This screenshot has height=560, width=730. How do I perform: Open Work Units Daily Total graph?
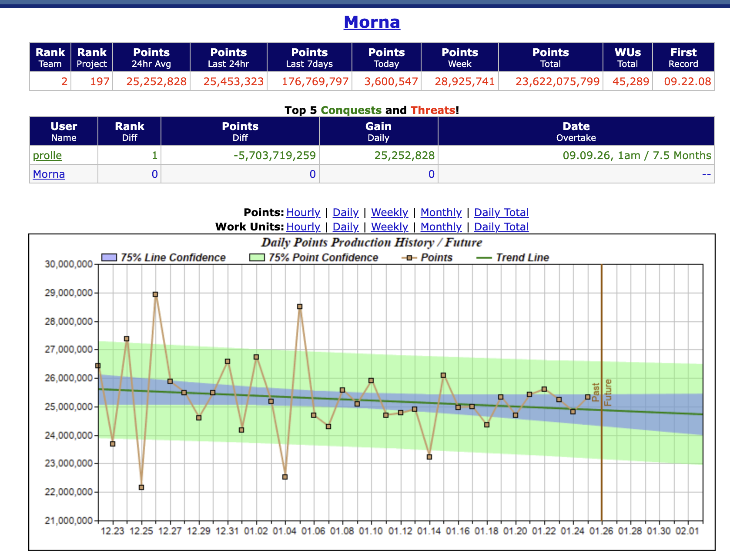(x=501, y=227)
